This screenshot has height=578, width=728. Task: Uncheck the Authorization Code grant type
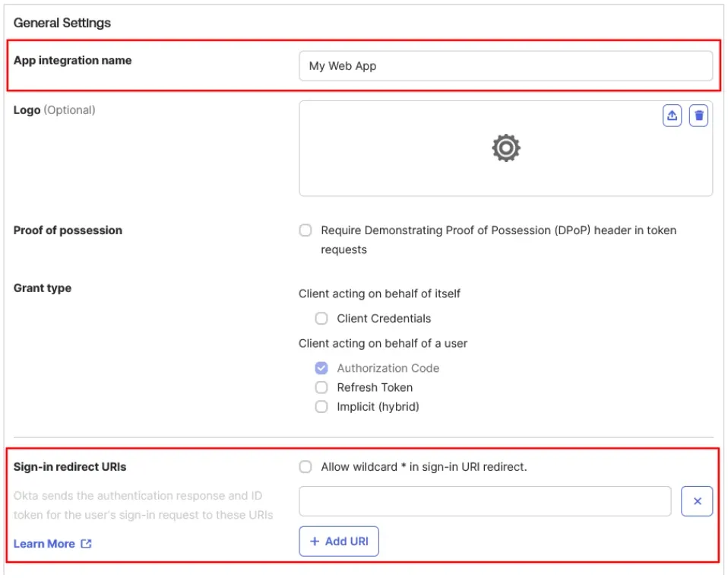click(321, 368)
